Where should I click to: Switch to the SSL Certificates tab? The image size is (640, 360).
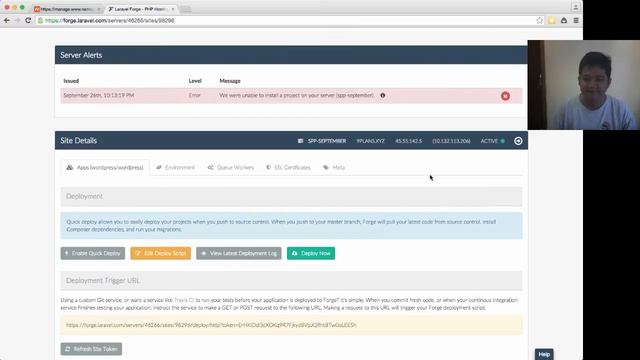click(288, 167)
